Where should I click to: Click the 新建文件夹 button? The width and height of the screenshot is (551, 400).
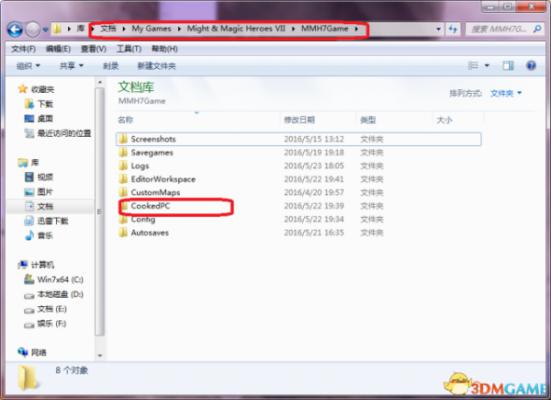156,66
